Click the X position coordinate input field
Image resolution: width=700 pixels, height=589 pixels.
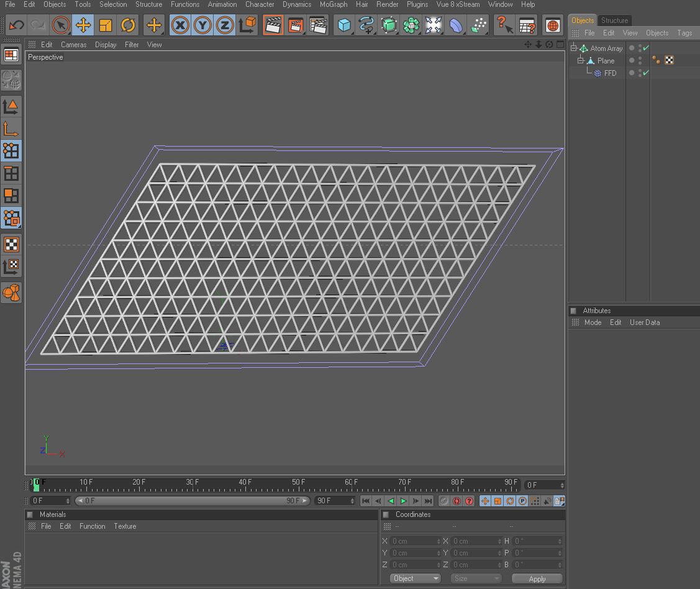tap(414, 541)
